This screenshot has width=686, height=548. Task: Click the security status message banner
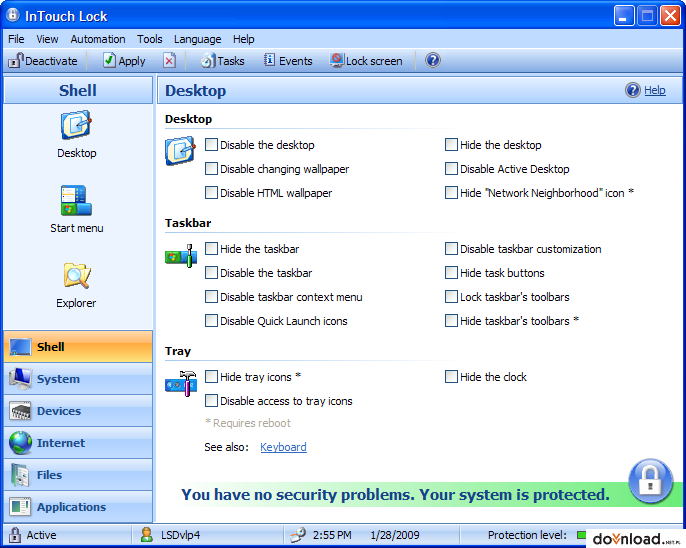click(395, 495)
